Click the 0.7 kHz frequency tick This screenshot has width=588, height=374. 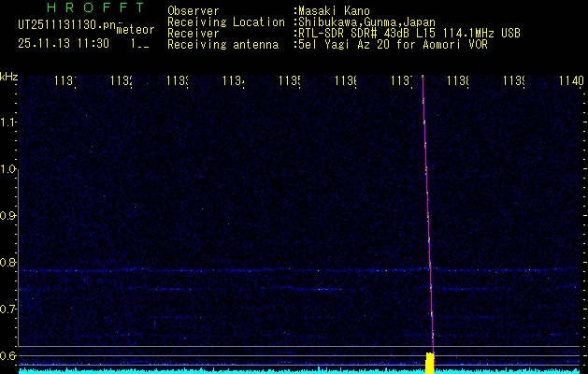tap(9, 309)
